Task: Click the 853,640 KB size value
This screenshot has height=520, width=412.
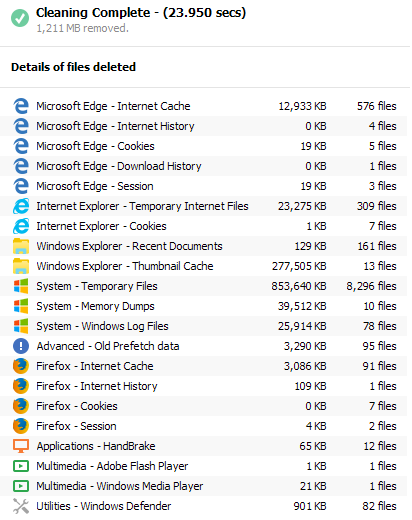Action: [299, 286]
